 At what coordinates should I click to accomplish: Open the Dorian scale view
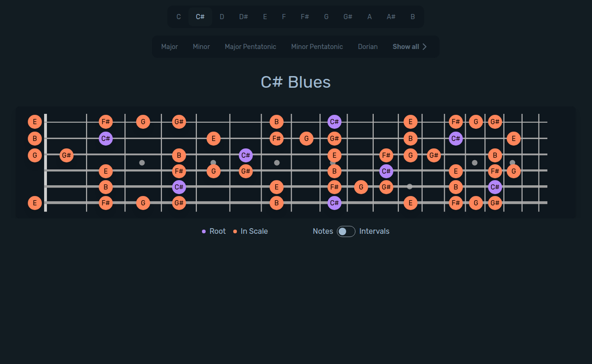368,46
